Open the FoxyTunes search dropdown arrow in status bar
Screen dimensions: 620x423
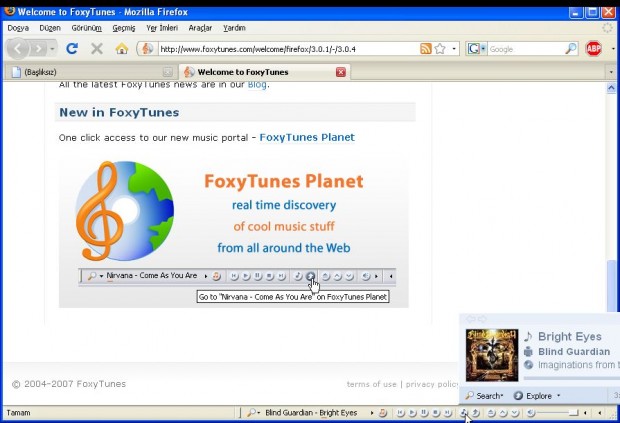tap(259, 413)
